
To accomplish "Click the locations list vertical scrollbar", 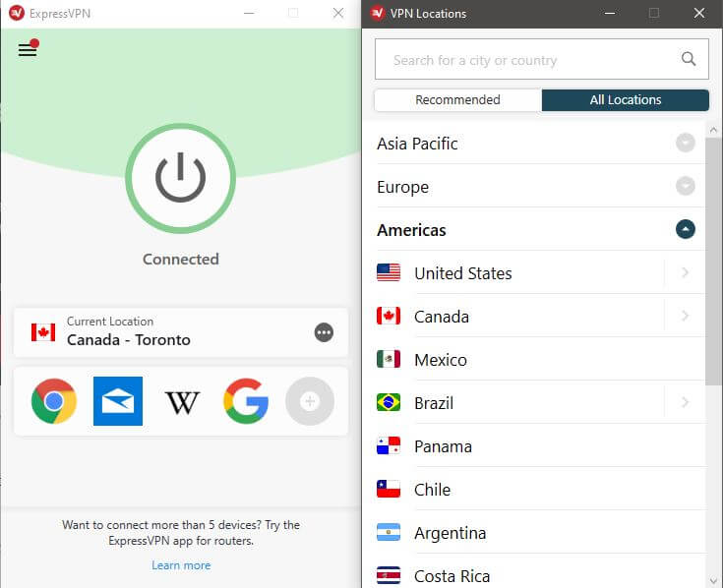I will tap(713, 261).
